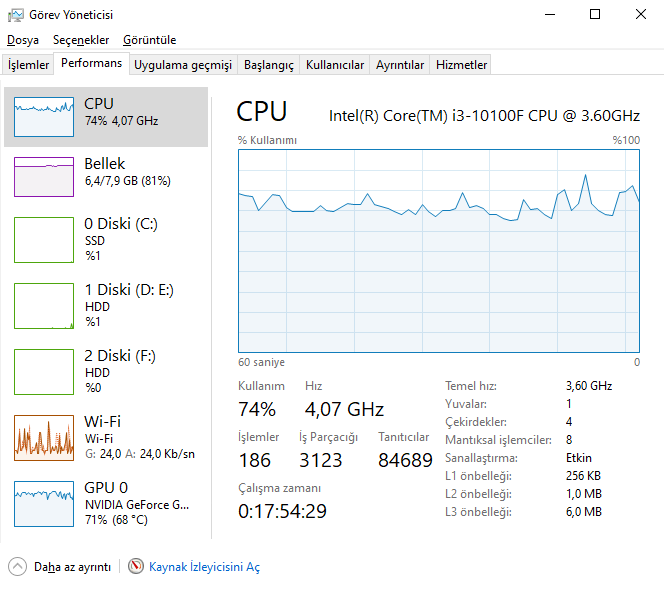The height and width of the screenshot is (591, 664).
Task: Select the CPU mini graph thumbnail
Action: click(x=44, y=116)
